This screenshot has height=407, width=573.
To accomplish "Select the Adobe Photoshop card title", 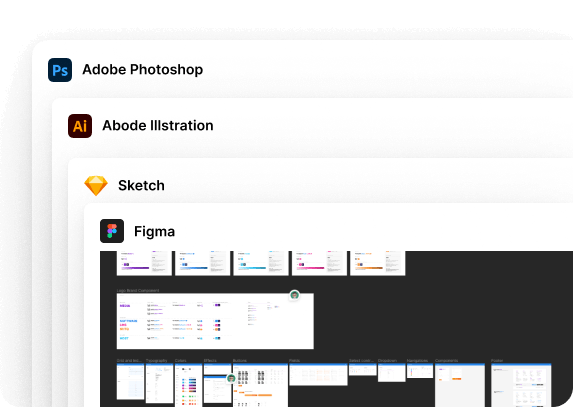I will click(143, 69).
